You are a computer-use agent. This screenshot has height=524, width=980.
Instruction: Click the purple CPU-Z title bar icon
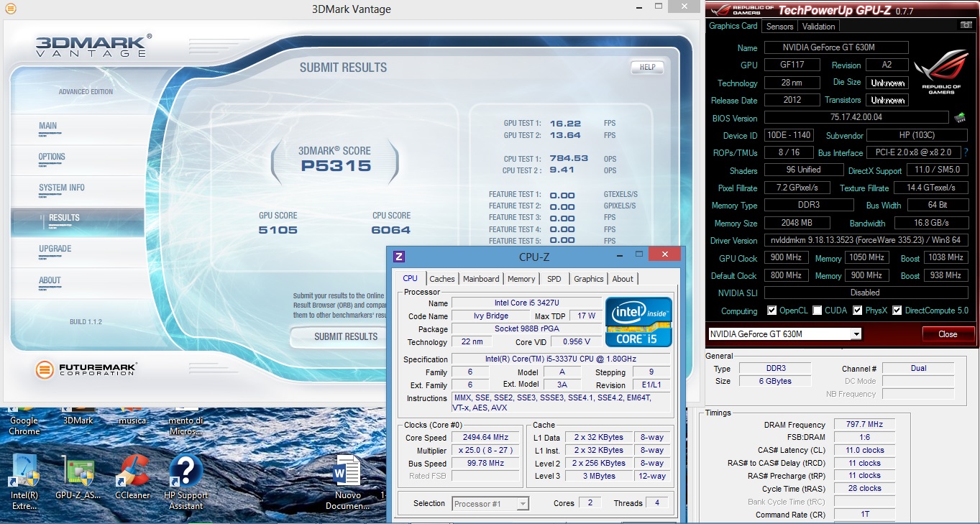click(x=399, y=257)
